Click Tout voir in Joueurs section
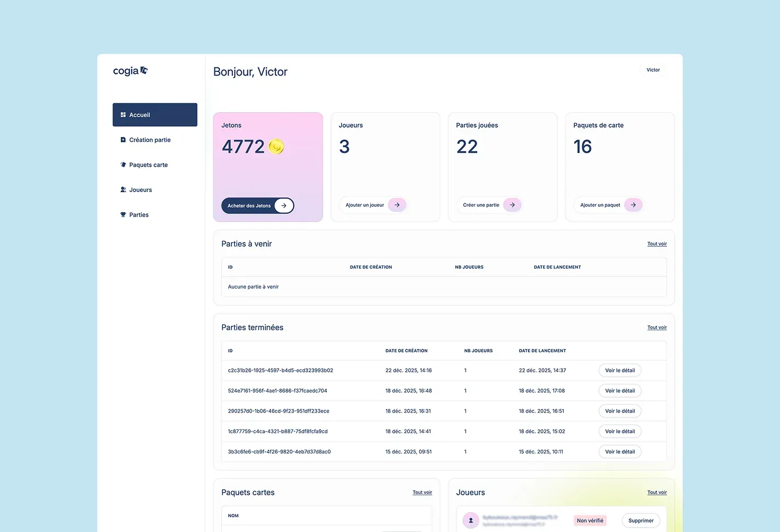This screenshot has width=780, height=532. click(x=657, y=493)
